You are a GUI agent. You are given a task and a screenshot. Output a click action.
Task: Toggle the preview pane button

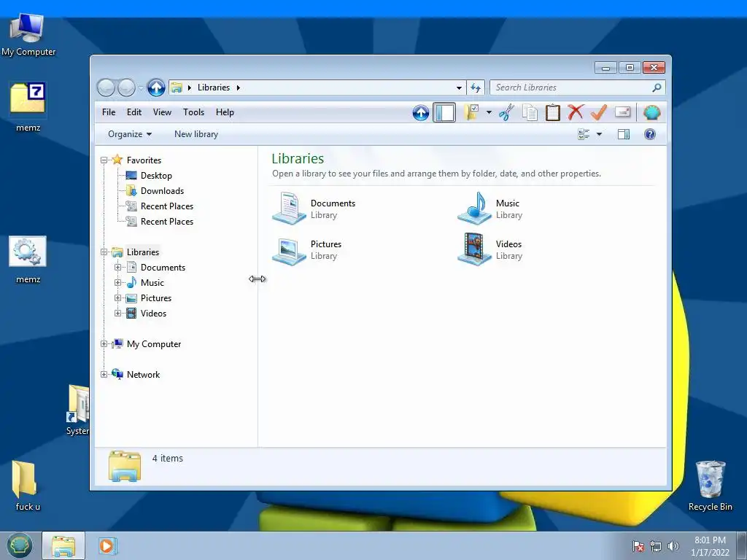[624, 134]
